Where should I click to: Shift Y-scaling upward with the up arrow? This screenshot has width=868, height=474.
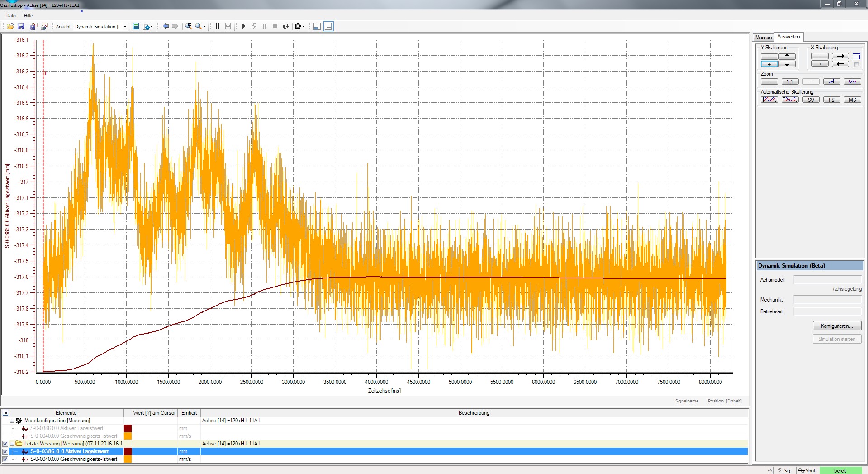click(x=787, y=56)
